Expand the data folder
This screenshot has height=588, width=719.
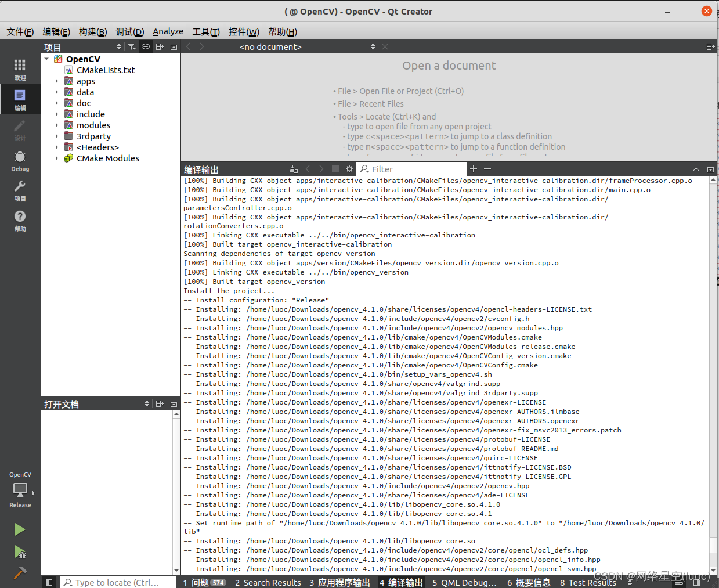[x=57, y=92]
